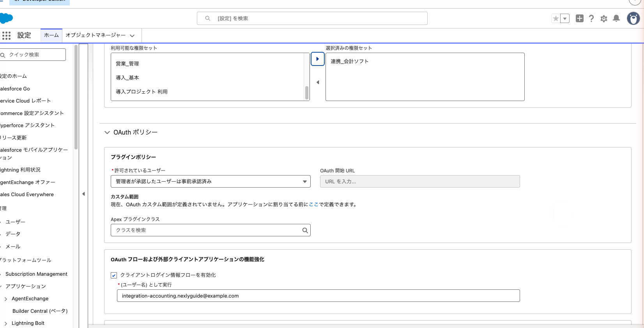The height and width of the screenshot is (328, 644).
Task: Click the Salesforce cloud logo
Action: (6, 18)
